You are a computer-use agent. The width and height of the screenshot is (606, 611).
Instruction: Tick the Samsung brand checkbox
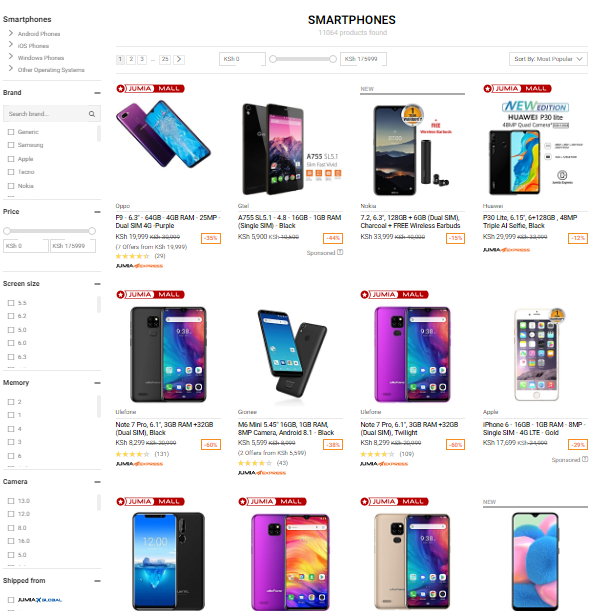(x=11, y=145)
